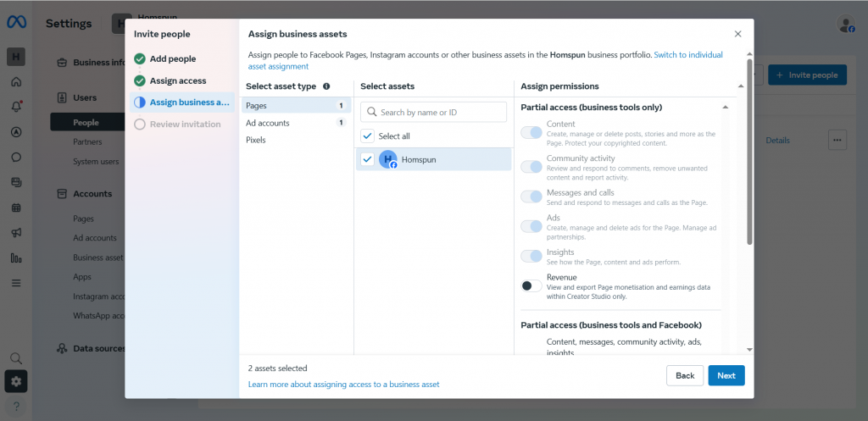Open System users in Settings sidebar
This screenshot has width=868, height=421.
[x=96, y=162]
